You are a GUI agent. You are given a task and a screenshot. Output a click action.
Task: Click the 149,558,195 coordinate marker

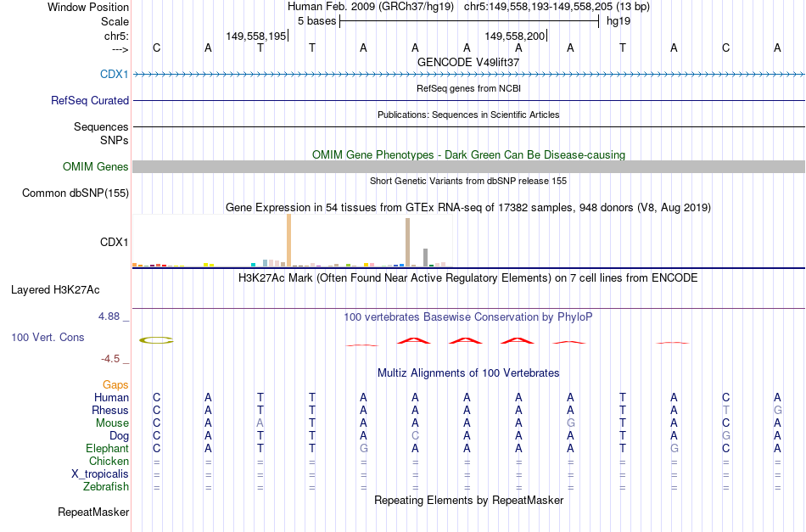coord(256,36)
